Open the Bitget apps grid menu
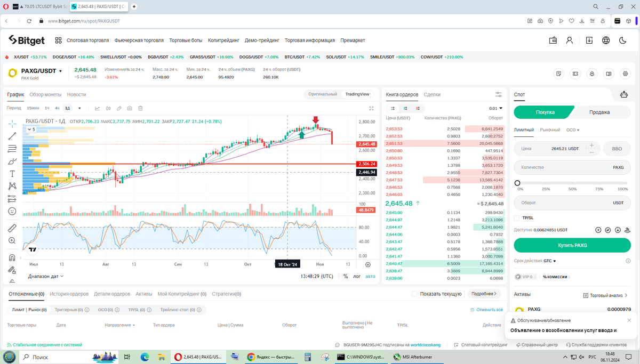This screenshot has height=364, width=640. (58, 40)
